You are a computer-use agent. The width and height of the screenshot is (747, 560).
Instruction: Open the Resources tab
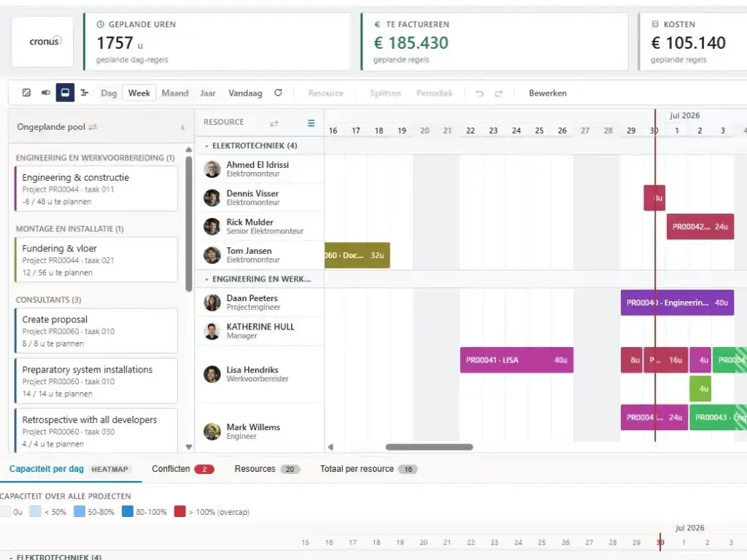click(x=267, y=469)
